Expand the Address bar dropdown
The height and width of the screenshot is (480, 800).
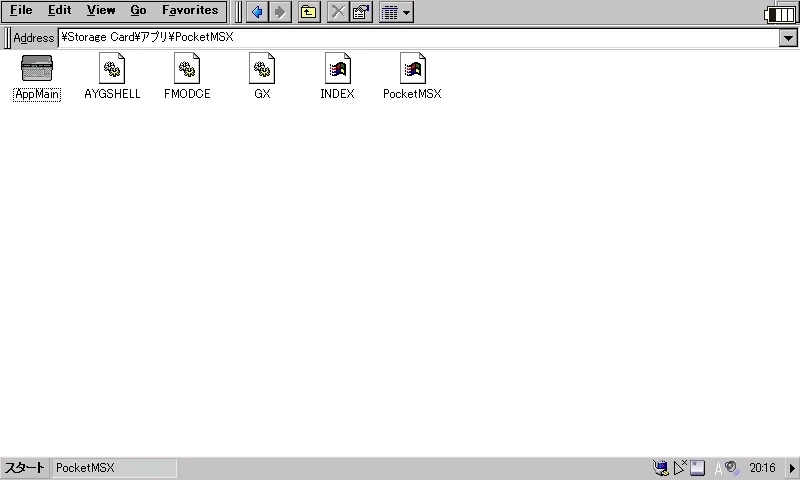coord(788,38)
